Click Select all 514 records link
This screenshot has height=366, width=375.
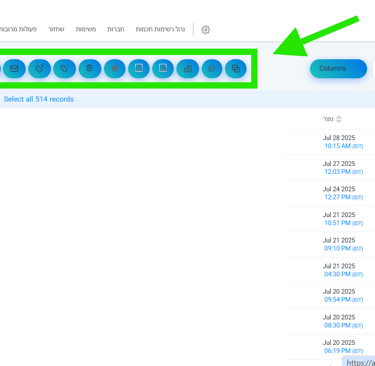pyautogui.click(x=39, y=99)
